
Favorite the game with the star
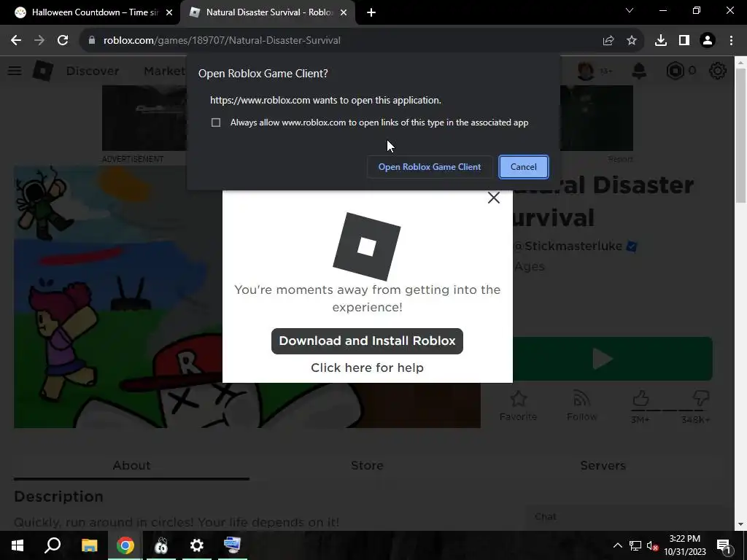coord(519,406)
